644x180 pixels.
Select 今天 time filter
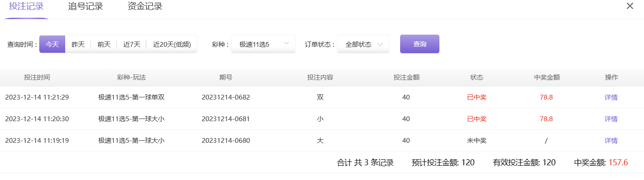(52, 44)
